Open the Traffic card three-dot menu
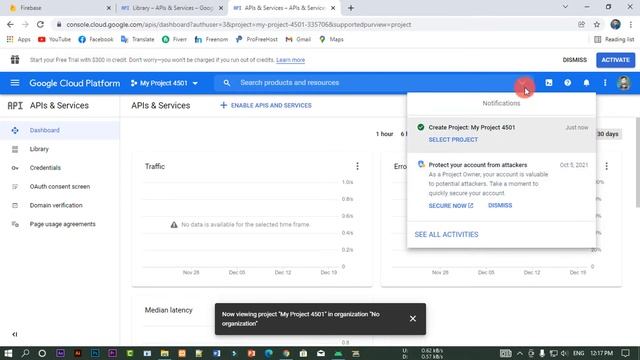 357,166
